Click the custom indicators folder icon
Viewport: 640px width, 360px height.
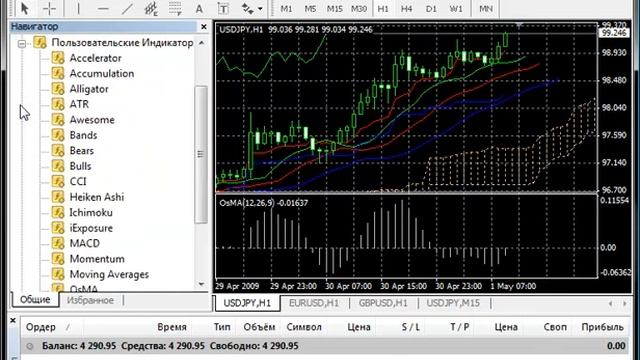pos(40,43)
